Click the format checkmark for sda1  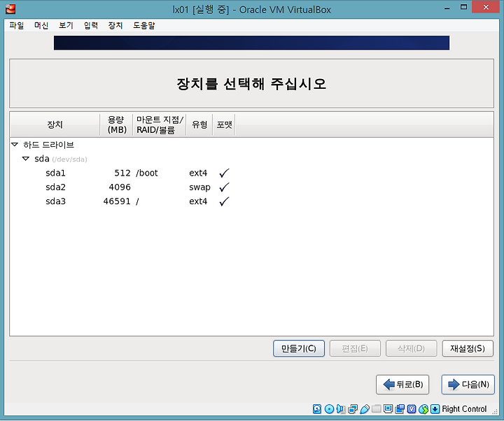point(224,173)
